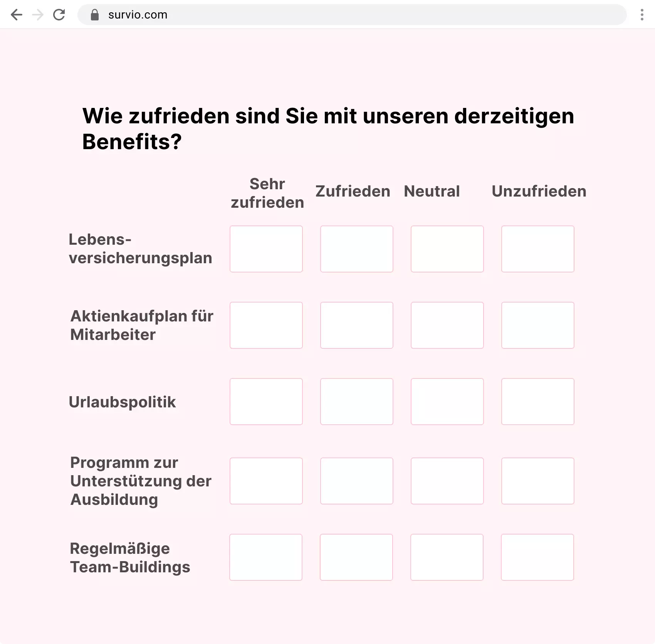This screenshot has height=644, width=655.
Task: Click the browser back arrow
Action: (16, 15)
